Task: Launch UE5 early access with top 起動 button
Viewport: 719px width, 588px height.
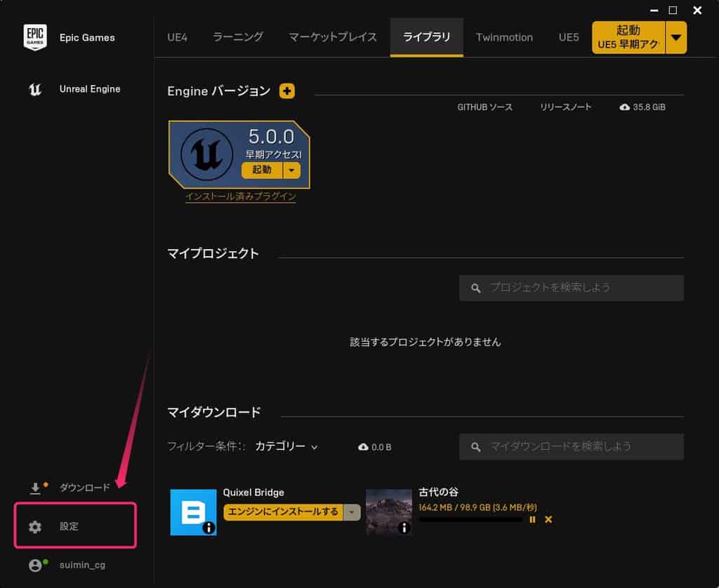Action: (x=628, y=38)
